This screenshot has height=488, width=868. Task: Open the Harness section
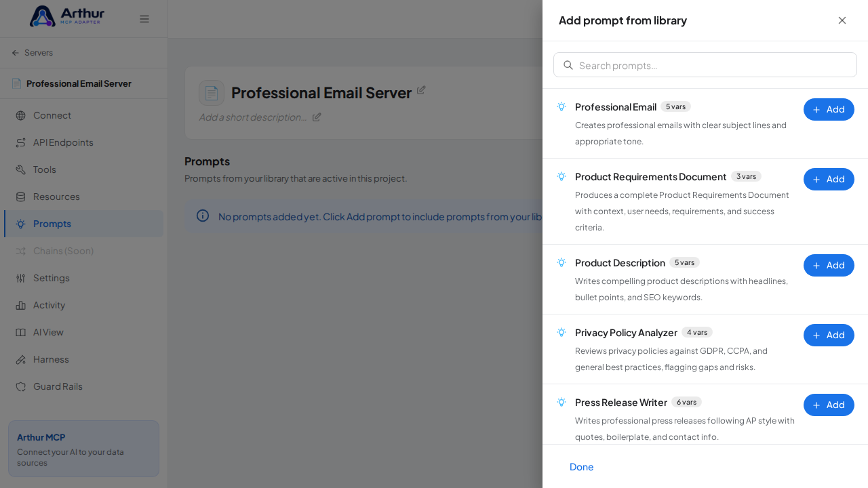[83, 359]
